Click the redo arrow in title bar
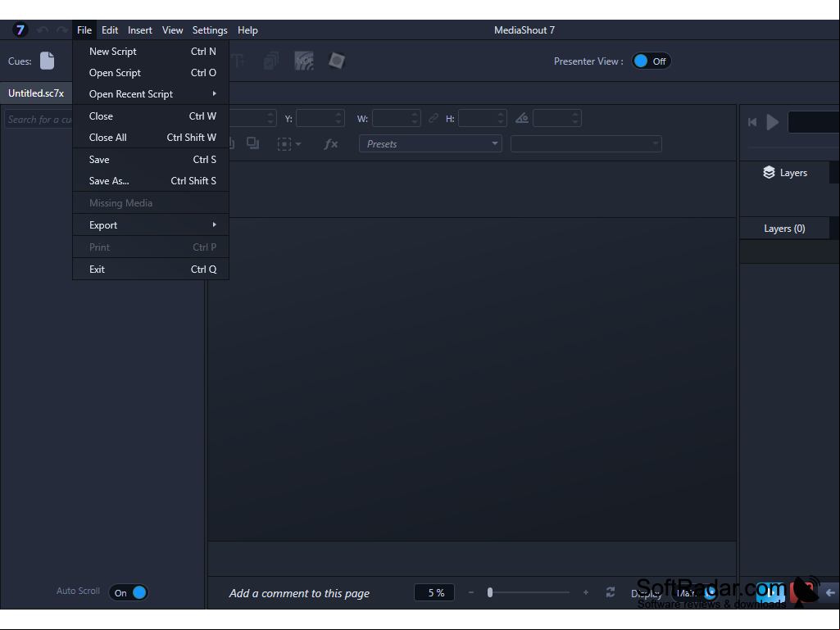This screenshot has height=630, width=840. [62, 30]
